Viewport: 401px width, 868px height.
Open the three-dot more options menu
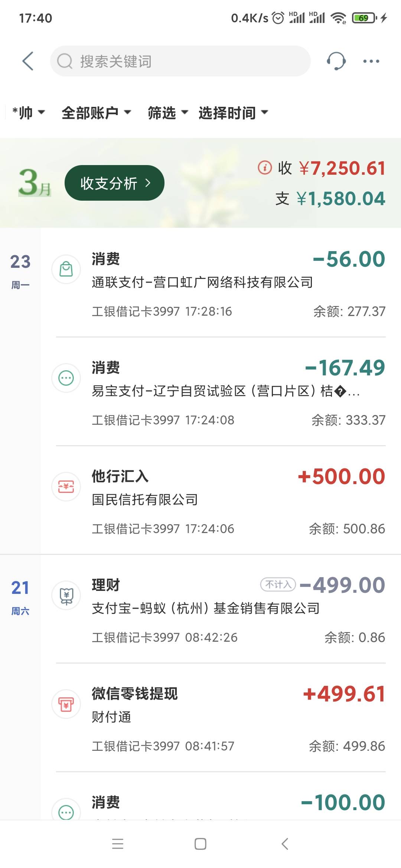point(371,61)
